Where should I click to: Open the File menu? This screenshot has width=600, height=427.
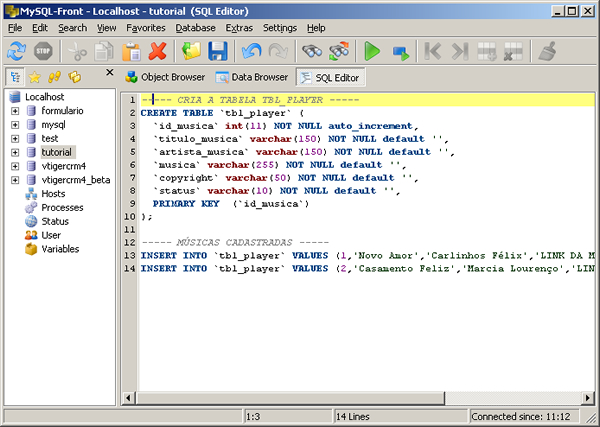[x=15, y=28]
